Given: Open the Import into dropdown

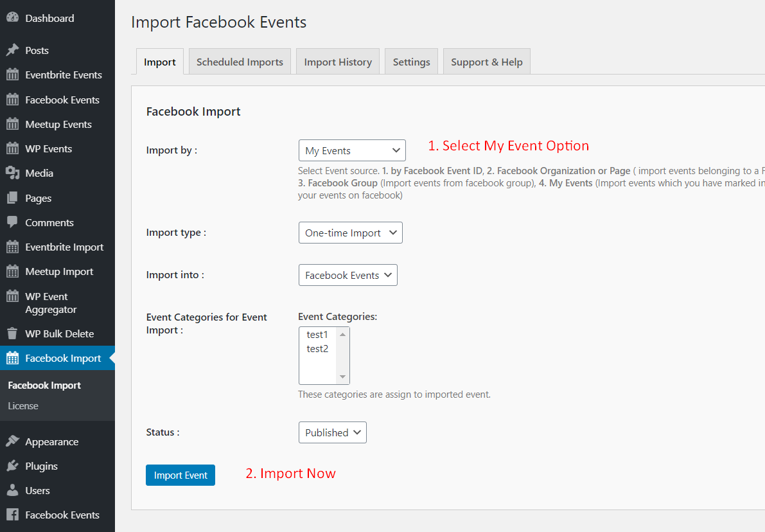Looking at the screenshot, I should (347, 275).
